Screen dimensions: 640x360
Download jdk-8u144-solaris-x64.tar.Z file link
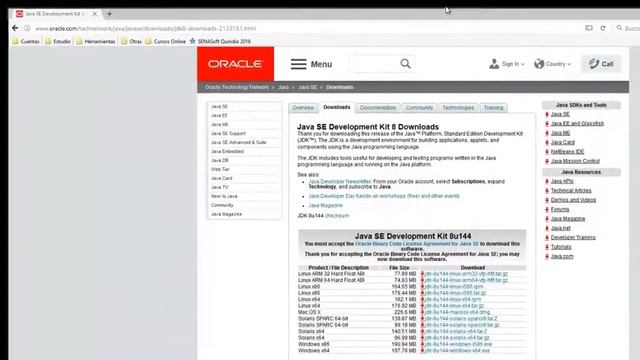click(x=456, y=331)
